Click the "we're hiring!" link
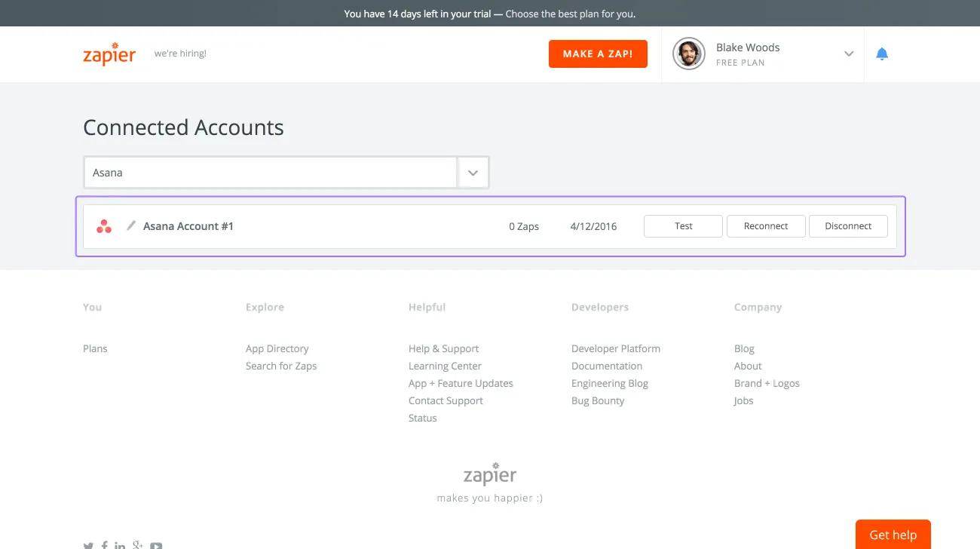The height and width of the screenshot is (549, 980). point(180,54)
